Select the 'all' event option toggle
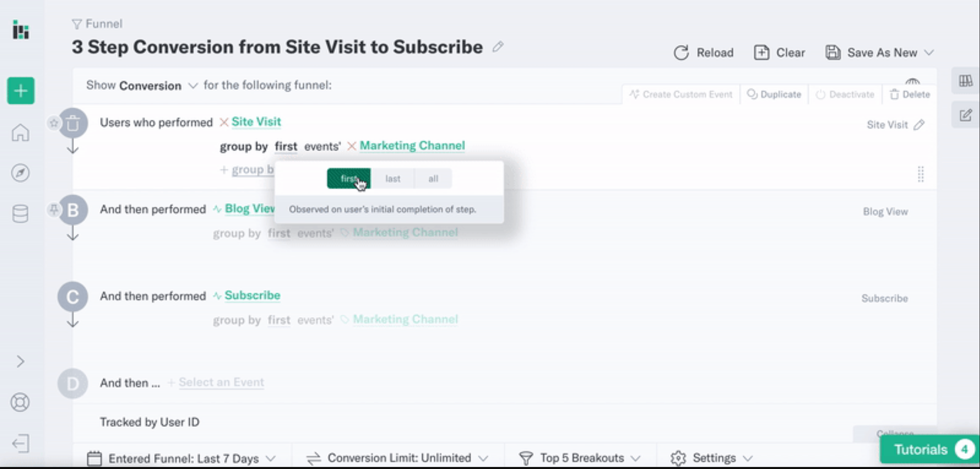Image resolution: width=980 pixels, height=469 pixels. [432, 179]
